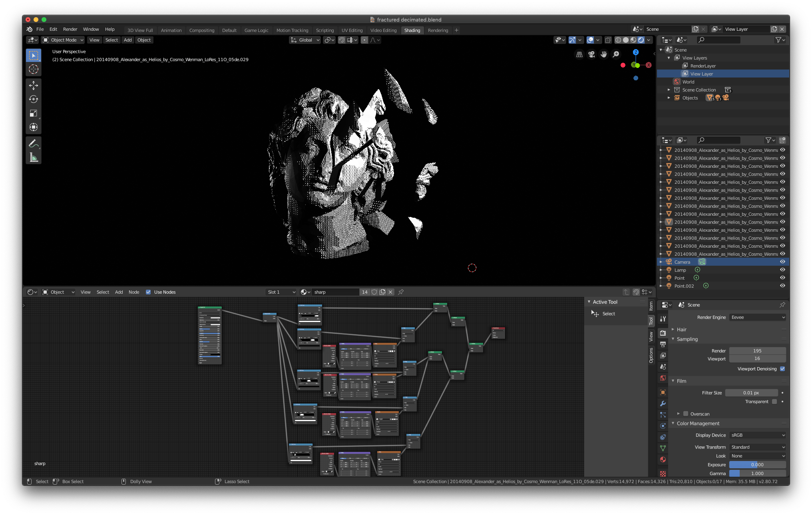812x515 pixels.
Task: Click the Shading workspace tab
Action: (x=412, y=30)
